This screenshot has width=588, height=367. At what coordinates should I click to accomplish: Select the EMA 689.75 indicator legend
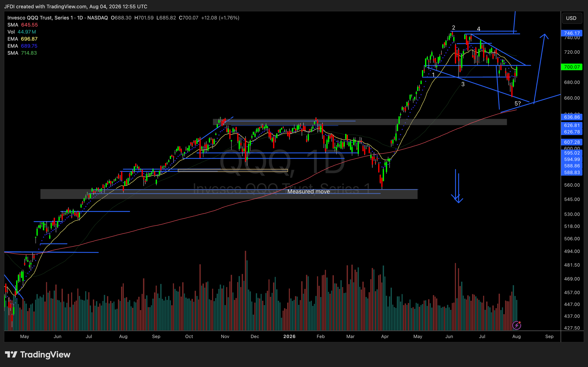[x=22, y=46]
